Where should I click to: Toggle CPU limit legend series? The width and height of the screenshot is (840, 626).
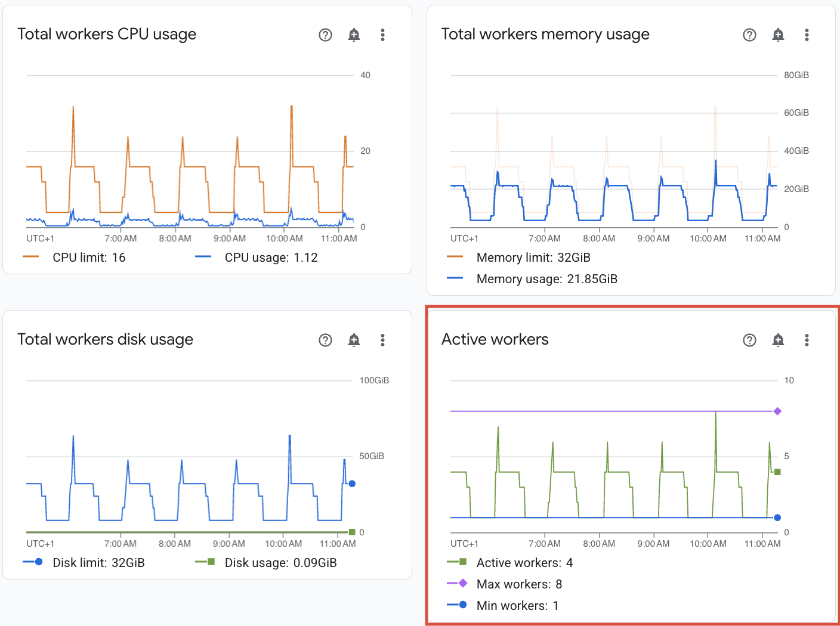pyautogui.click(x=74, y=258)
